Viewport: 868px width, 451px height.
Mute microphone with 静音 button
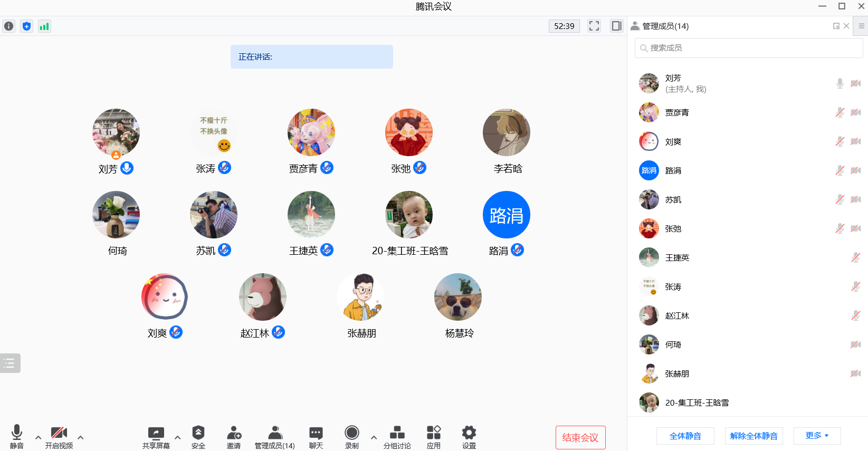coord(17,437)
